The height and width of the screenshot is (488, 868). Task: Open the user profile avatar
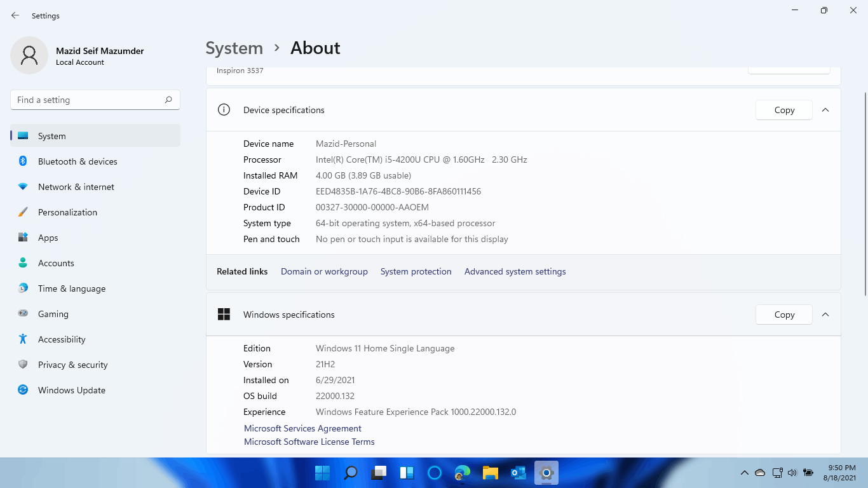click(x=29, y=55)
